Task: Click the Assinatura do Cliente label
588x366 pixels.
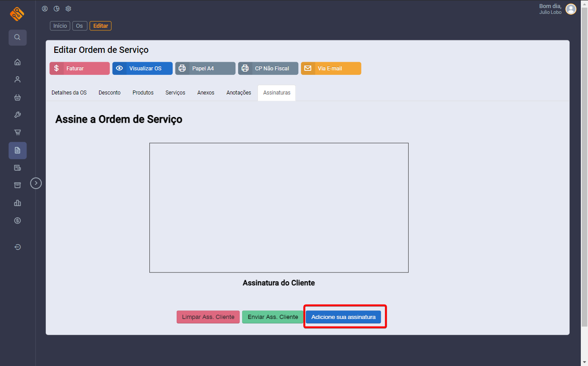Action: coord(279,283)
